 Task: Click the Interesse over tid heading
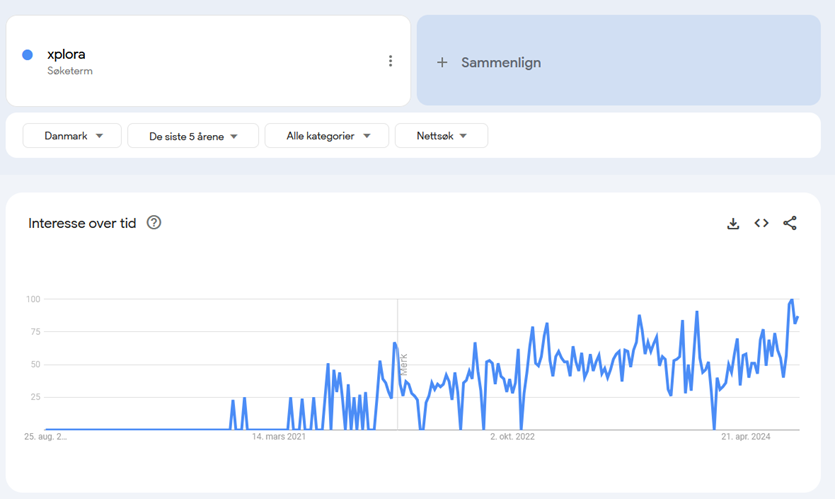coord(82,223)
